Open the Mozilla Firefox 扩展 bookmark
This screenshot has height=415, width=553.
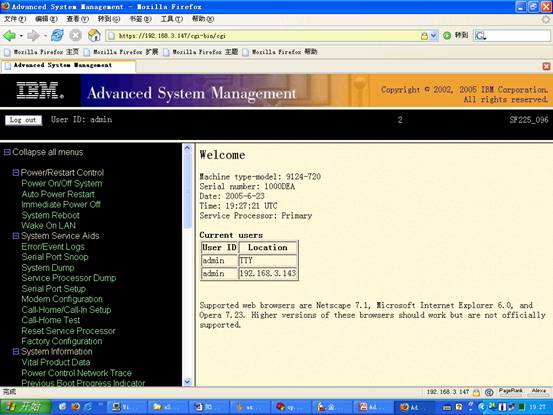pos(121,52)
